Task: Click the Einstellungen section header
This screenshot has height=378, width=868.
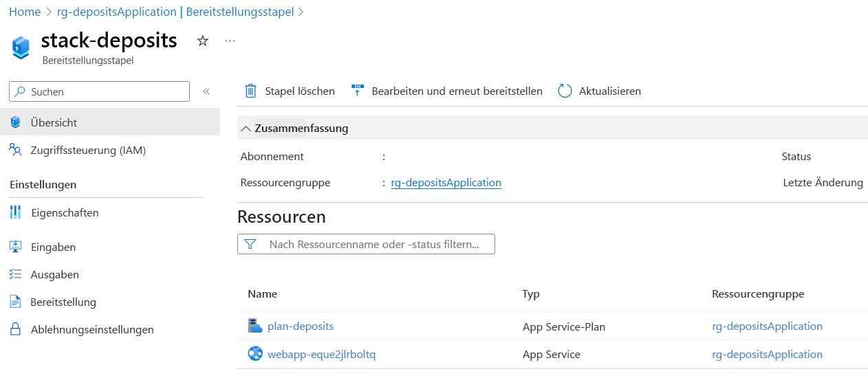Action: pyautogui.click(x=43, y=184)
